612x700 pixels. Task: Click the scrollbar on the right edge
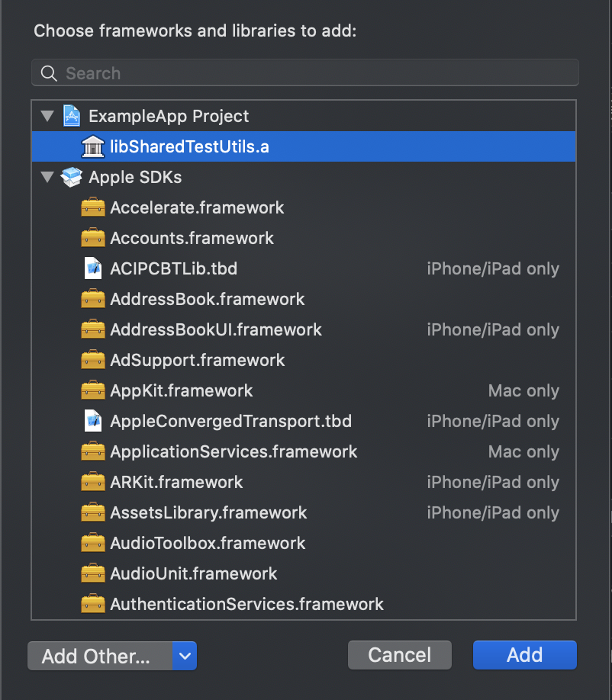click(607, 114)
